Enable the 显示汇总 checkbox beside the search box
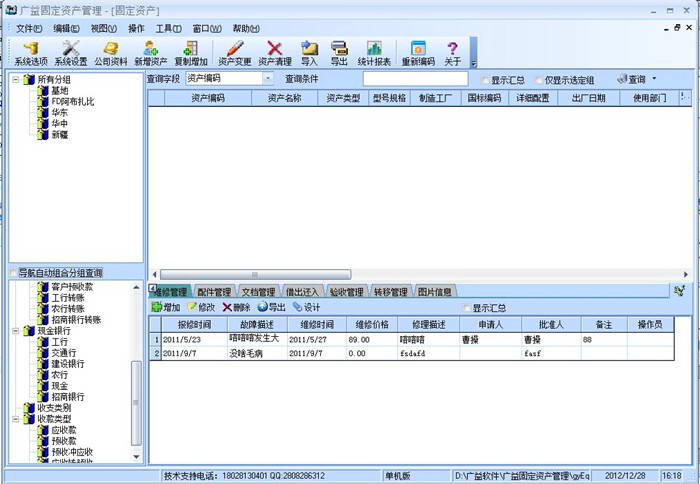This screenshot has height=484, width=700. (485, 79)
